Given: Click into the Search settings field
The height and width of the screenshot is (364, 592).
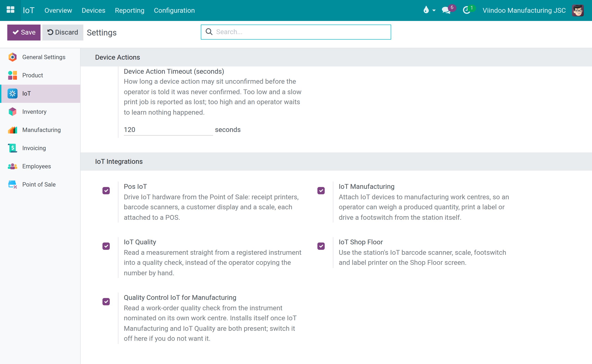Looking at the screenshot, I should point(296,32).
